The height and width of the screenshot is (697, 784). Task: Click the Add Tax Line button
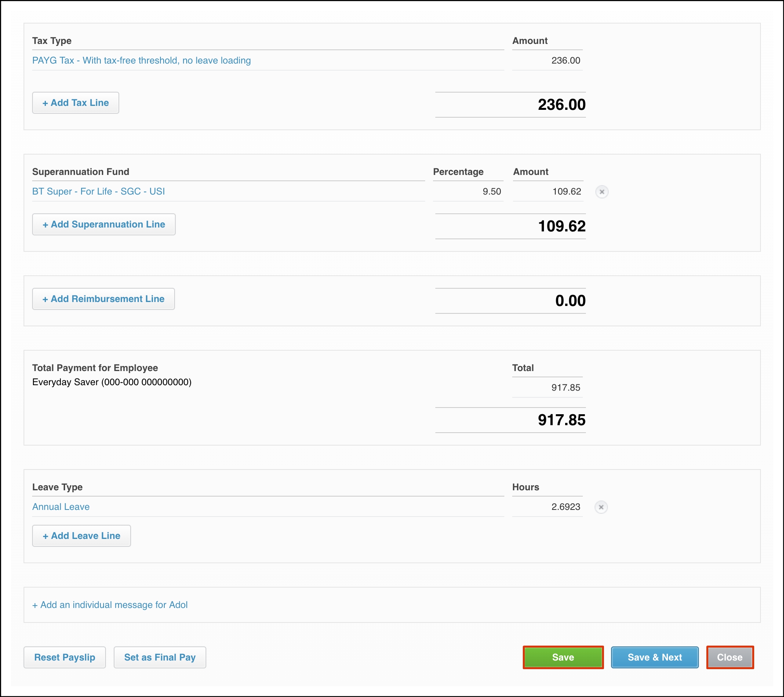pyautogui.click(x=76, y=103)
